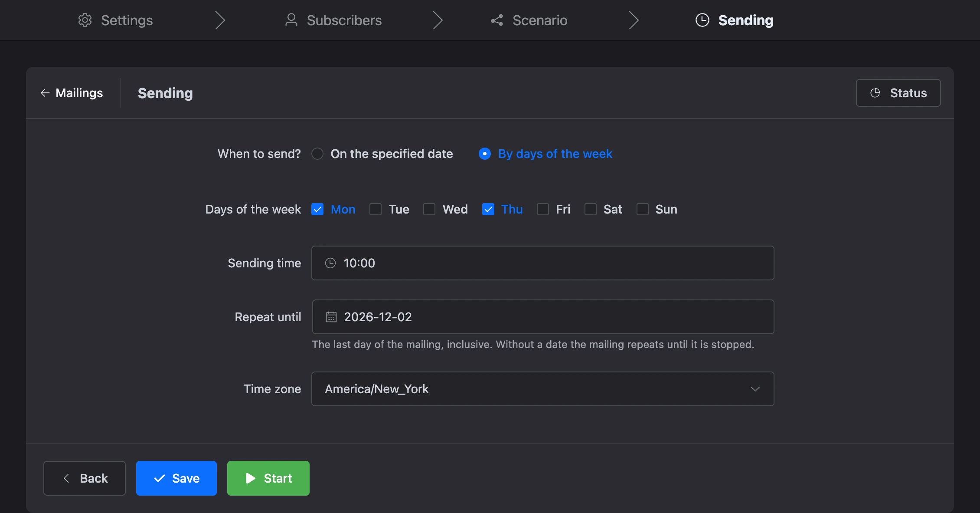Click the pie chart icon in Status button
Image resolution: width=980 pixels, height=513 pixels.
pyautogui.click(x=875, y=93)
